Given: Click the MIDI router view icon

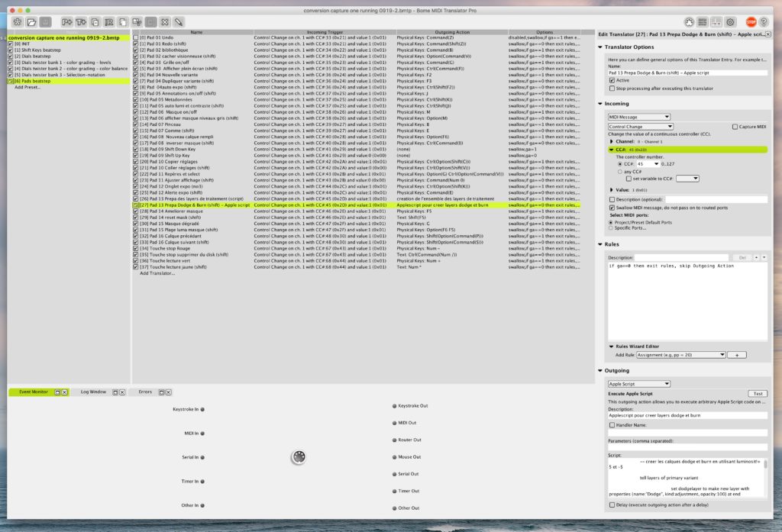Looking at the screenshot, I should (703, 22).
